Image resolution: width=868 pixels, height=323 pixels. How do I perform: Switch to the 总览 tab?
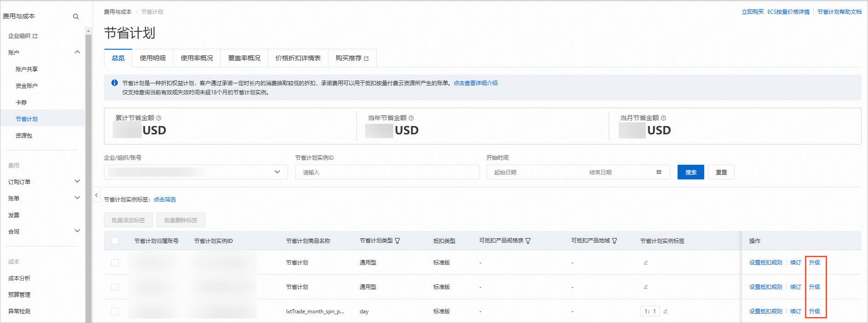118,58
